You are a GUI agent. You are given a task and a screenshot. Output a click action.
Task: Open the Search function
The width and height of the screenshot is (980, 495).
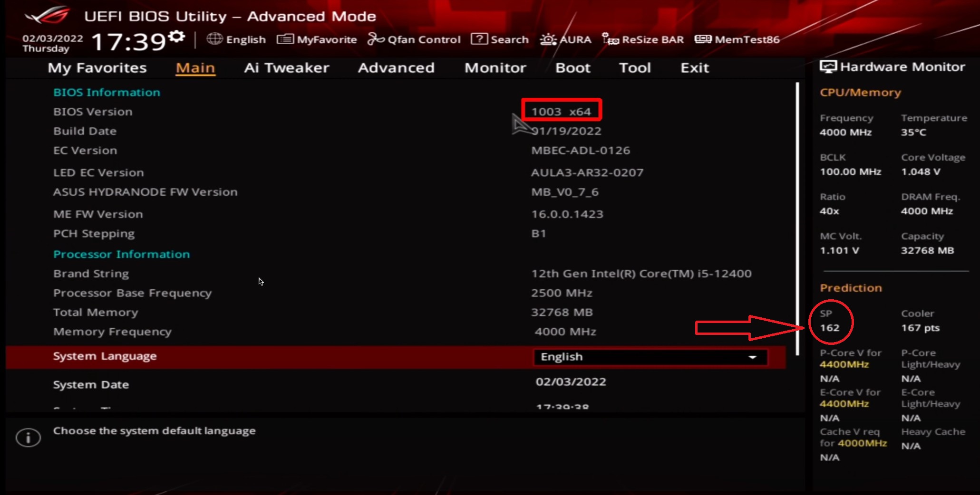pyautogui.click(x=500, y=39)
